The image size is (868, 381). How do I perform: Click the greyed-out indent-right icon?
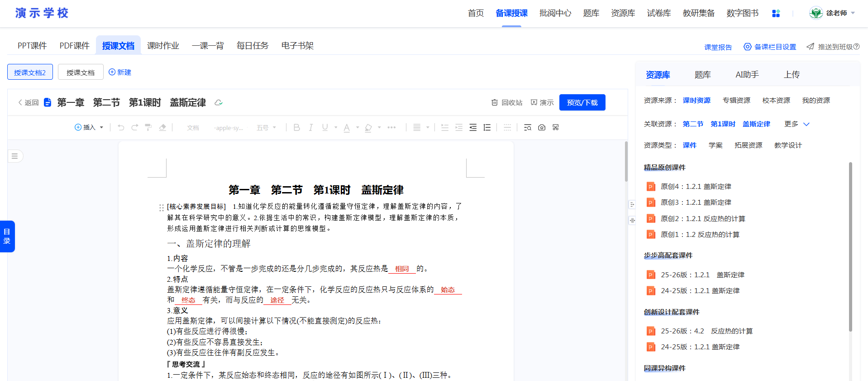(x=459, y=127)
